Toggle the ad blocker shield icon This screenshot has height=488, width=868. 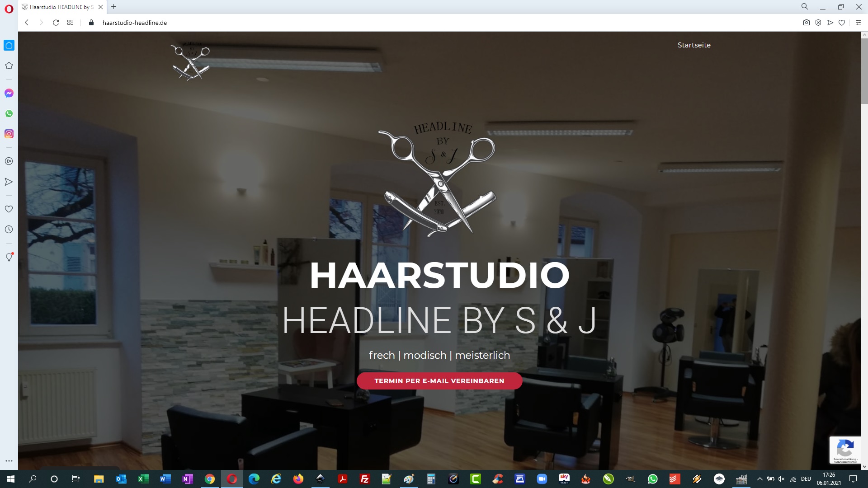[x=818, y=23]
